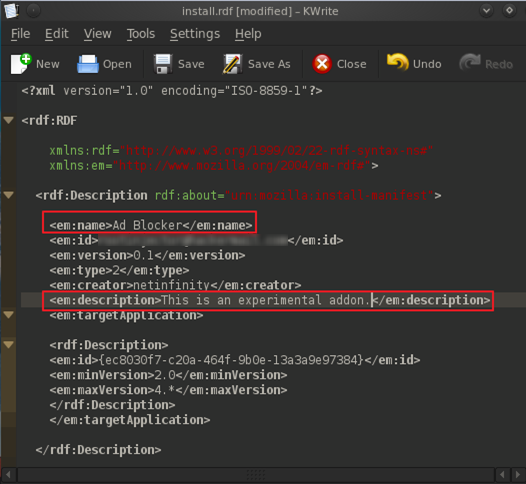Viewport: 526px width, 484px height.
Task: Click the New document icon
Action: (21, 64)
